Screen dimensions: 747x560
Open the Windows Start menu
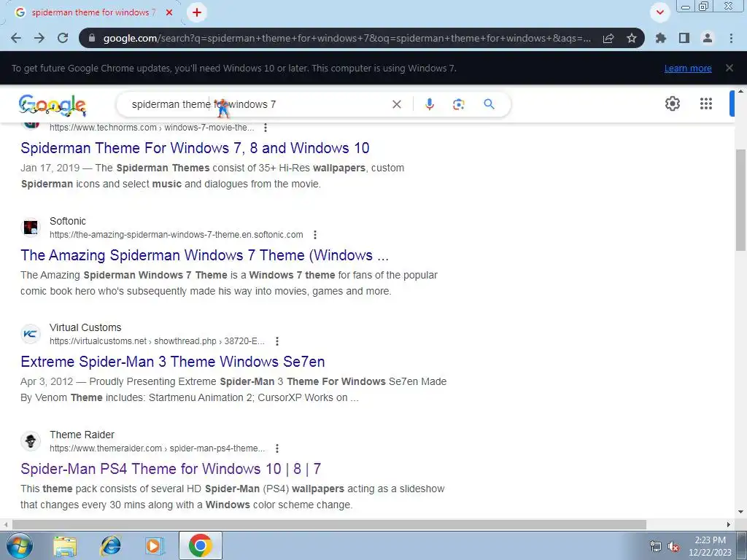19,545
